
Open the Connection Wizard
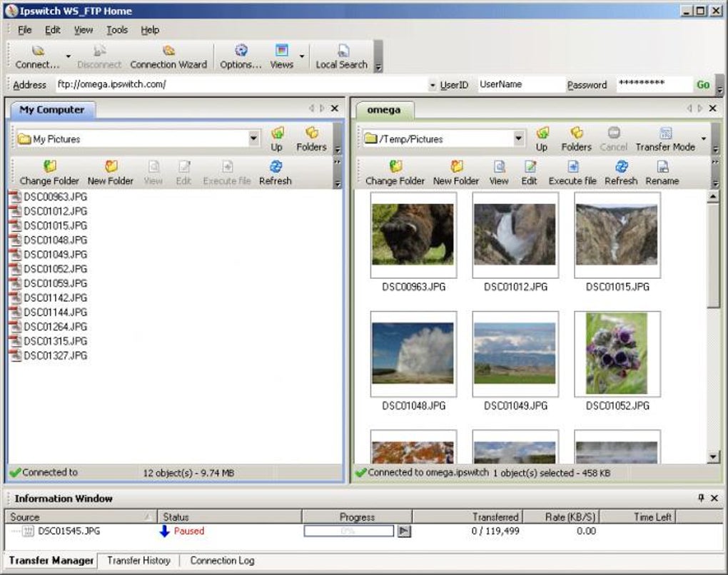[168, 56]
